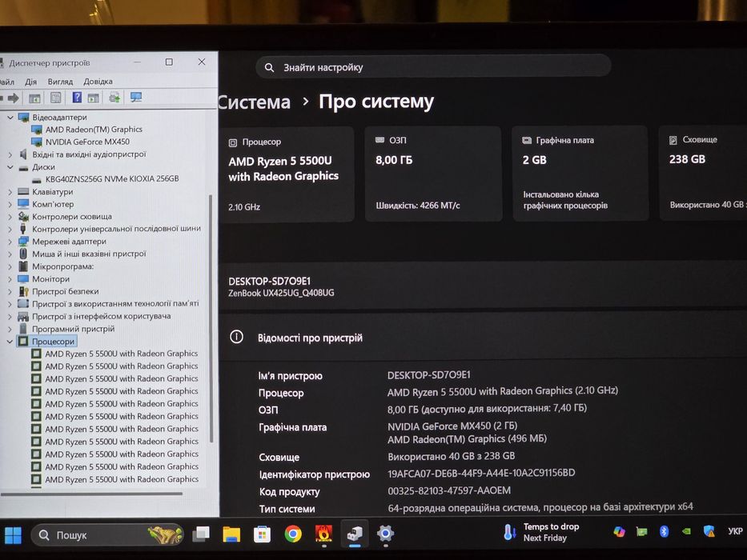The height and width of the screenshot is (560, 747).
Task: Collapse the Відеоадаптери node
Action: [x=10, y=117]
